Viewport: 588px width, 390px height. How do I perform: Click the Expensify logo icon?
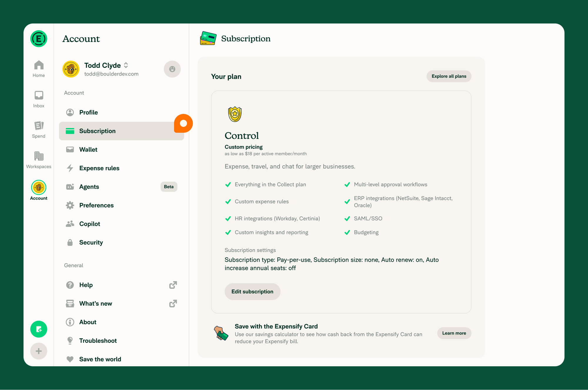(39, 39)
